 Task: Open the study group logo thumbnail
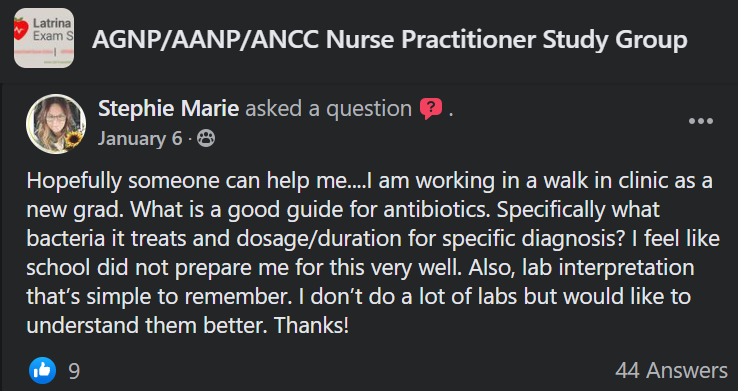point(44,38)
